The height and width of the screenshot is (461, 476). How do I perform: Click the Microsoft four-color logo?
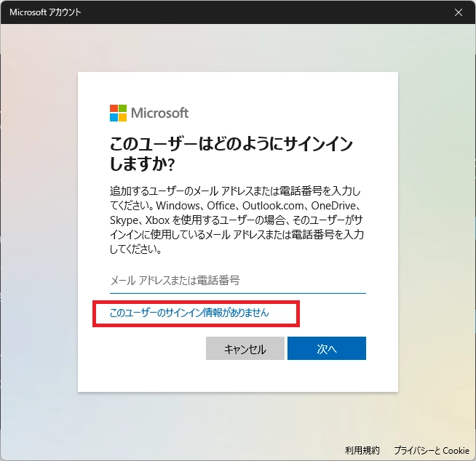click(x=118, y=113)
